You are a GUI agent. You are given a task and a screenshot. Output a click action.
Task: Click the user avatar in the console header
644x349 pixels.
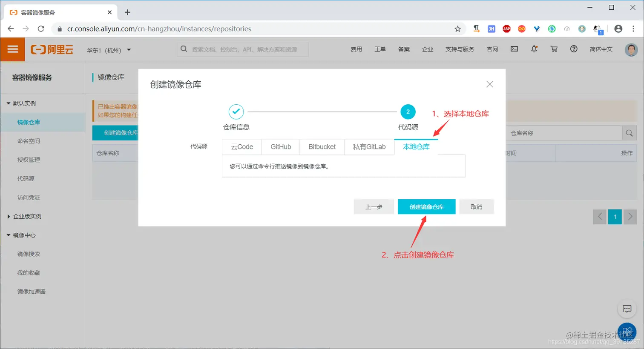tap(631, 49)
